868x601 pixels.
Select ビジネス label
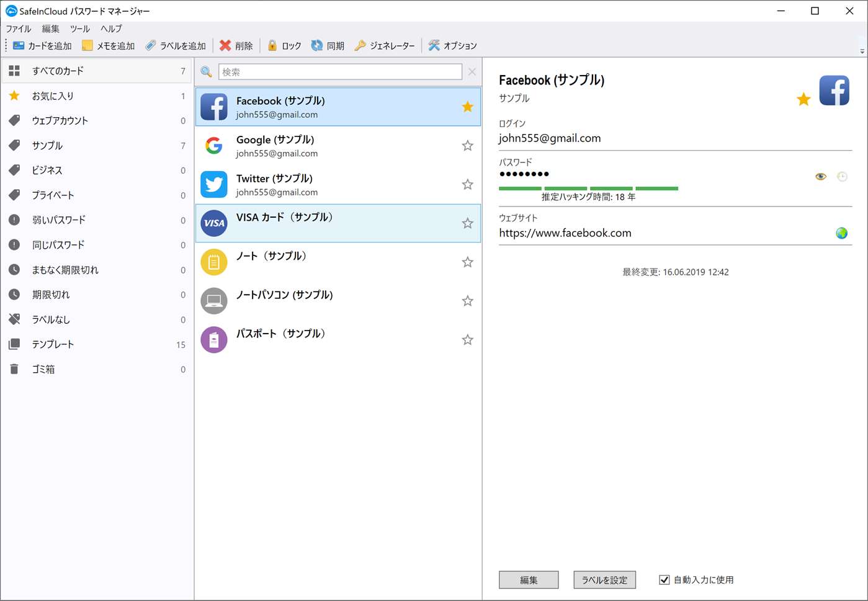coord(97,171)
